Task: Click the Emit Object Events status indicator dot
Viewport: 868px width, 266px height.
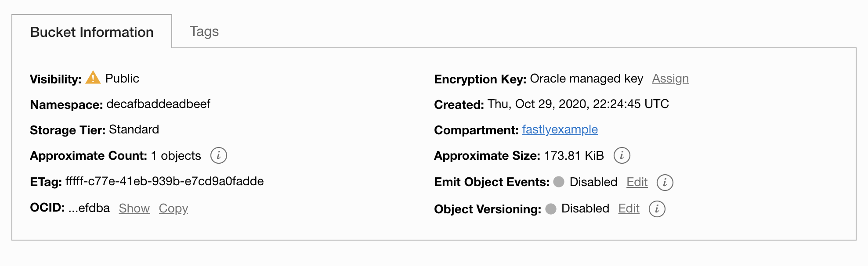Action: (x=558, y=182)
